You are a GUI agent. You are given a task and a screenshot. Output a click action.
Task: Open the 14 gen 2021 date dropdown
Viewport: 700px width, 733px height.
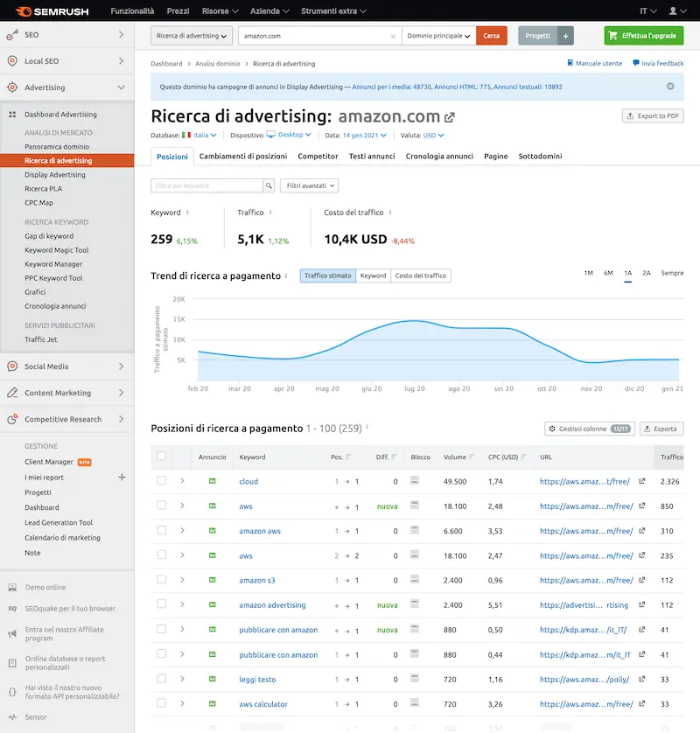(x=365, y=135)
